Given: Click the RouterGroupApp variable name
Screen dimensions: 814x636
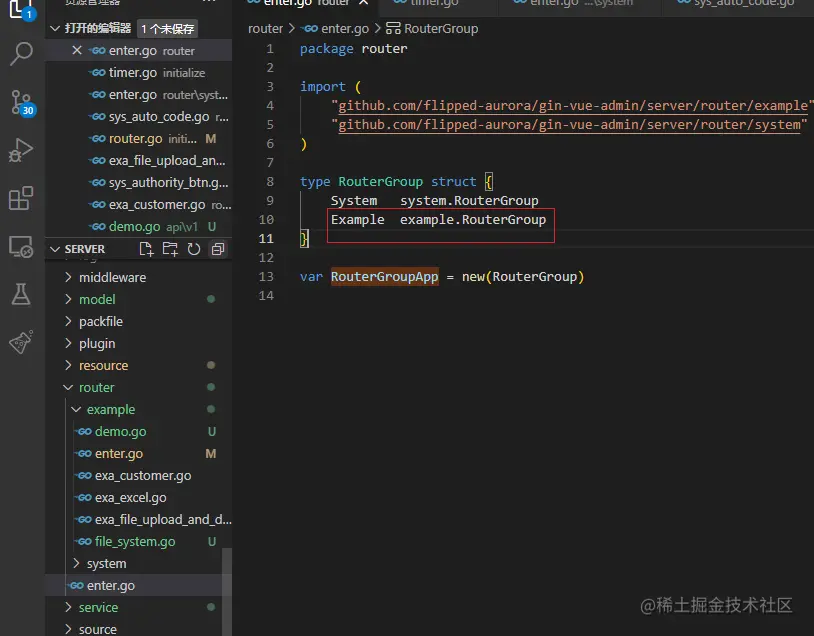Looking at the screenshot, I should point(385,277).
